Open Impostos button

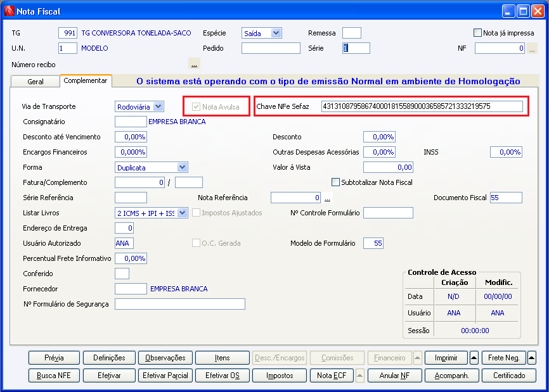[280, 376]
